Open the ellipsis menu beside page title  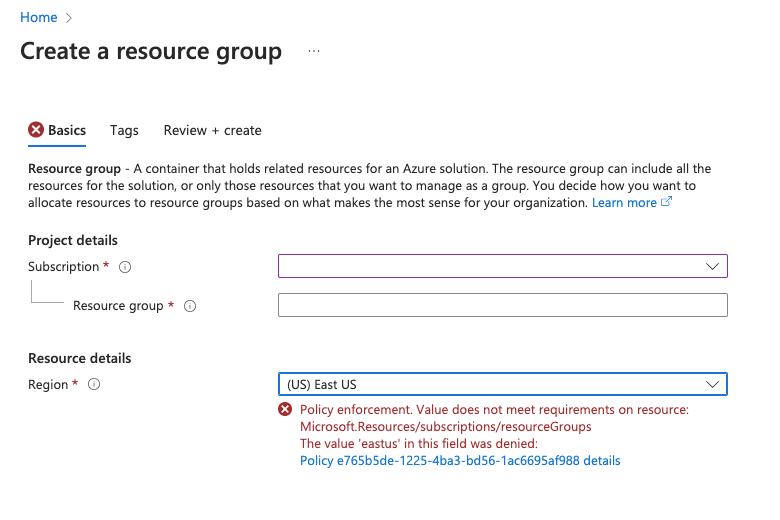[314, 51]
